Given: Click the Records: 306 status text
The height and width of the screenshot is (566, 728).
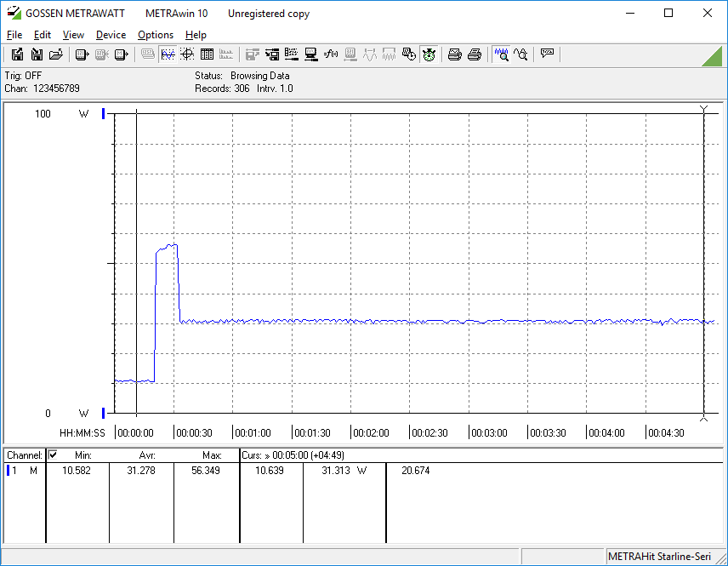Looking at the screenshot, I should (222, 89).
